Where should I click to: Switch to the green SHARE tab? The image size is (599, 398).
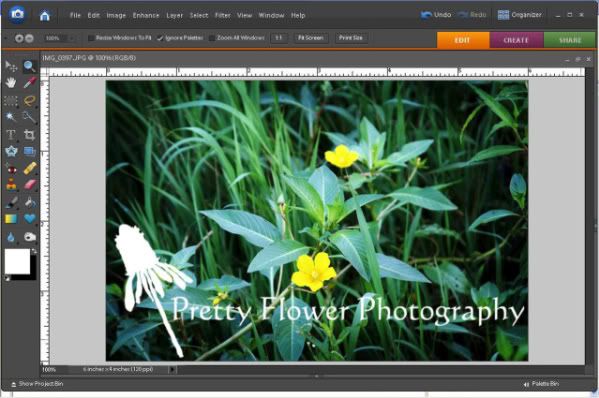pyautogui.click(x=570, y=40)
